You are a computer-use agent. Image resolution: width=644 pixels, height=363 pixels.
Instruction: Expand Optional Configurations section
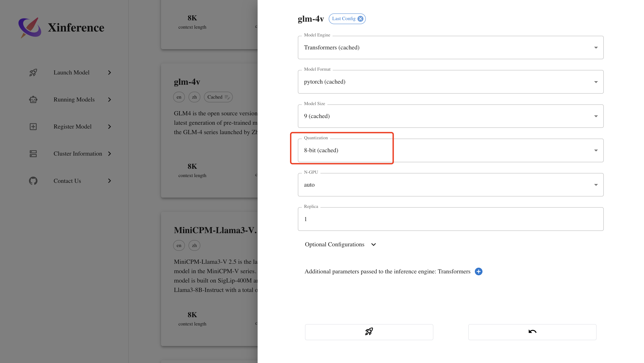[340, 244]
